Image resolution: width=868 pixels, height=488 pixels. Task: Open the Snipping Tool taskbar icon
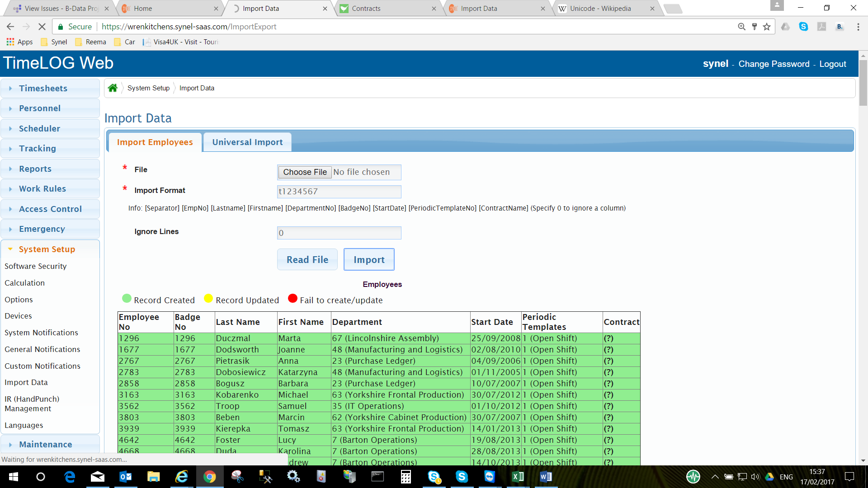point(237,477)
